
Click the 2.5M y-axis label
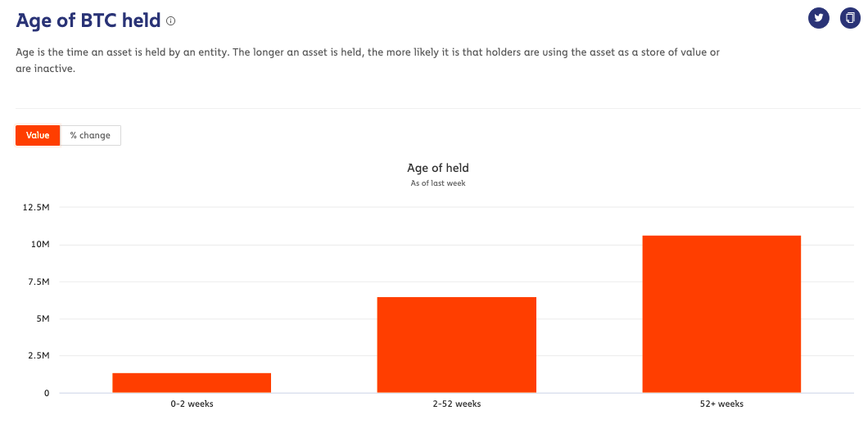[x=38, y=356]
